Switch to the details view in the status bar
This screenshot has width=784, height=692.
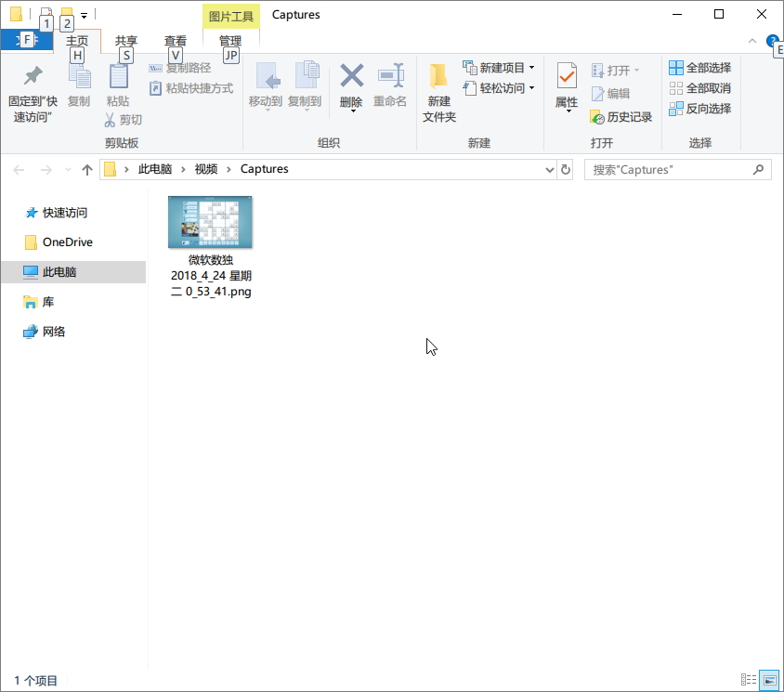(x=749, y=680)
